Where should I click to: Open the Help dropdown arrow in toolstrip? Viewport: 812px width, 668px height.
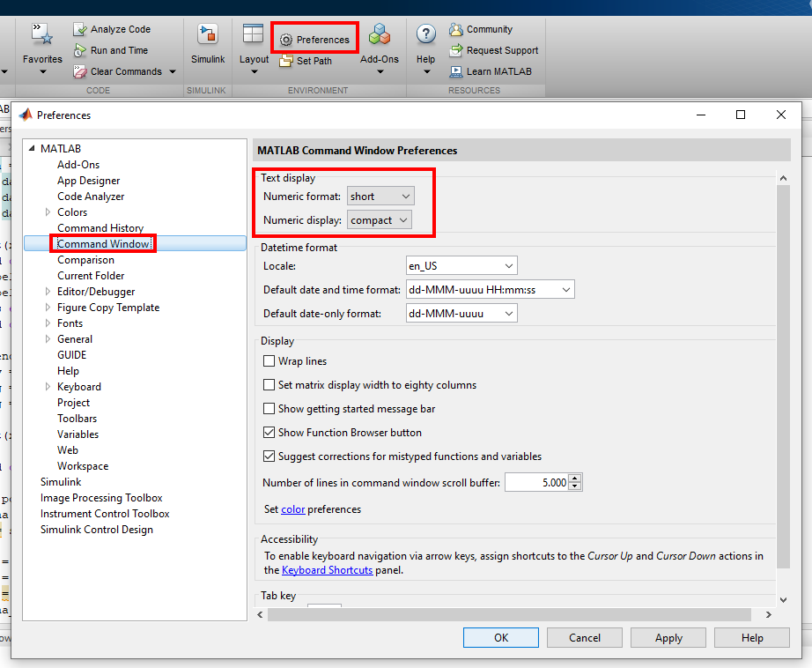point(426,72)
